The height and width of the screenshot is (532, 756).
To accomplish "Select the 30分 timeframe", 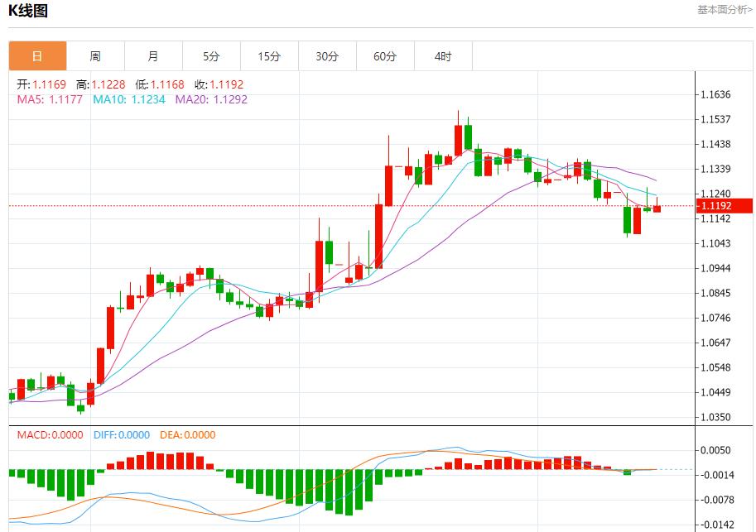I will [326, 56].
